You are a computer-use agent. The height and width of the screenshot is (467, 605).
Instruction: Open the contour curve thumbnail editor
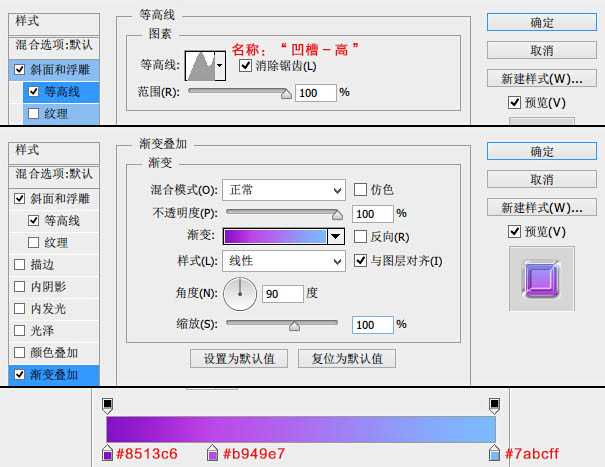(199, 66)
